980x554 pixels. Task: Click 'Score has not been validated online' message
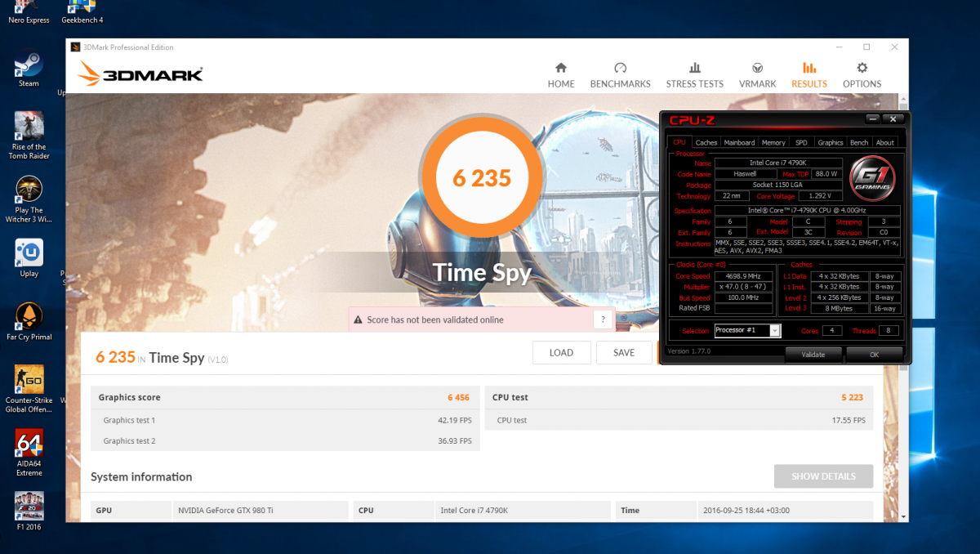click(x=435, y=319)
